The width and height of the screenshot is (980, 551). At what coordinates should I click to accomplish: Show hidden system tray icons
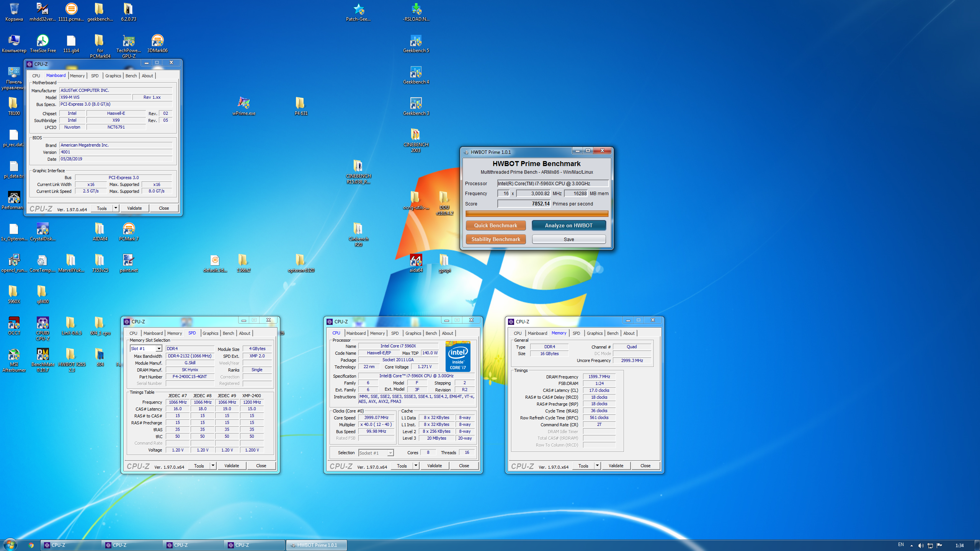point(911,545)
